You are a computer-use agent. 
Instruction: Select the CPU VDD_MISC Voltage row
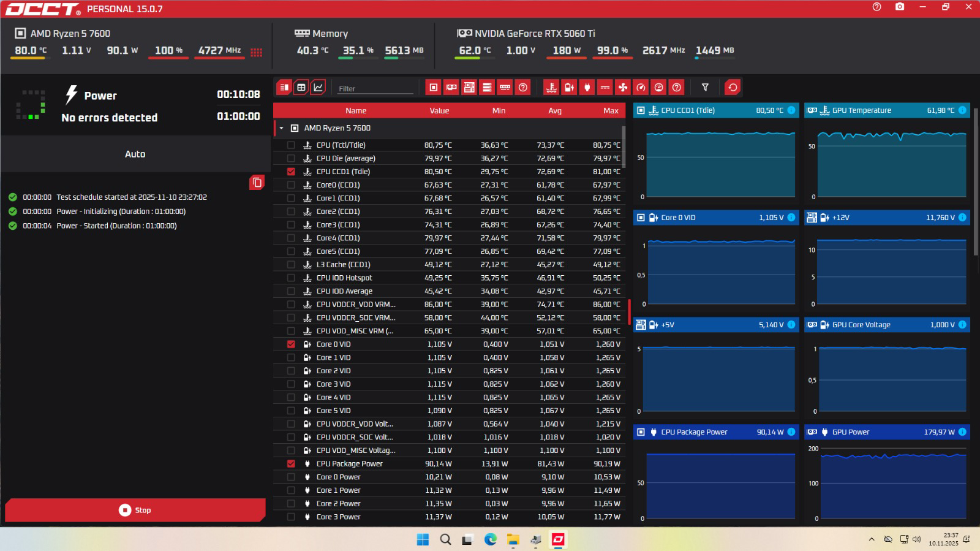[x=449, y=450]
